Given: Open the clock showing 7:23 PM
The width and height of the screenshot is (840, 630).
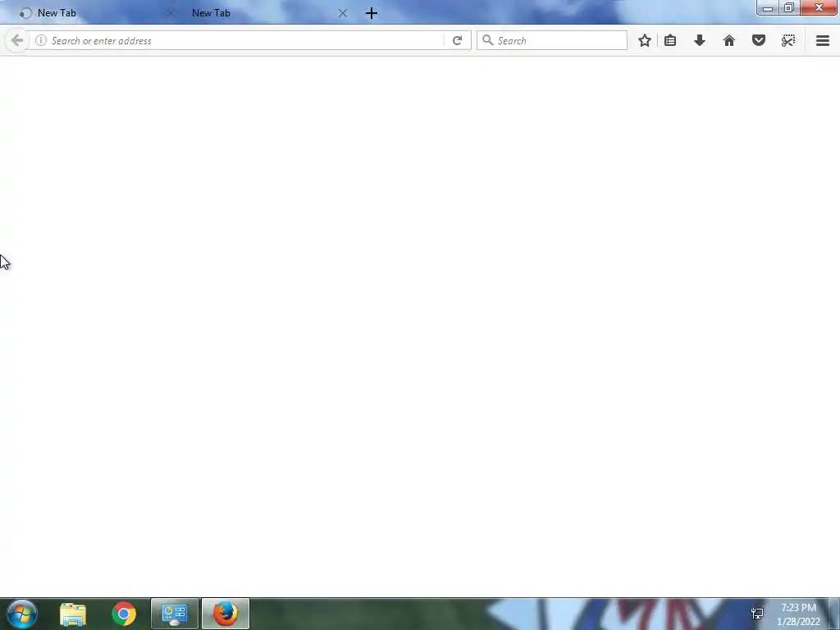Looking at the screenshot, I should coord(798,614).
